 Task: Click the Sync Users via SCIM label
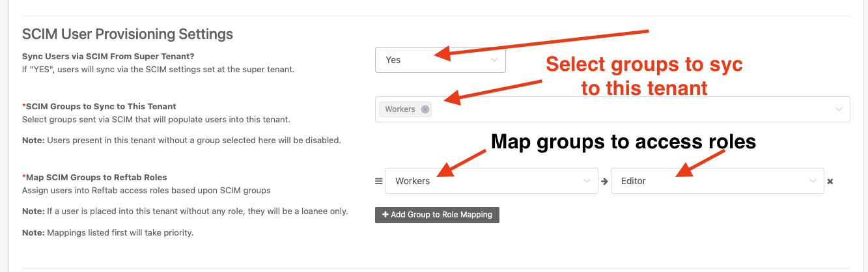[x=108, y=57]
